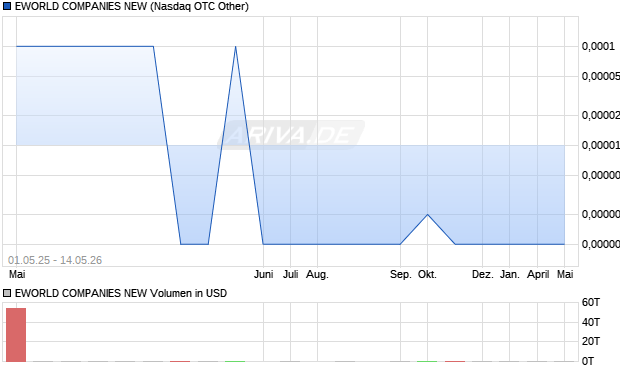620x371 pixels.
Task: Click the 20T volume axis label
Action: [x=591, y=341]
